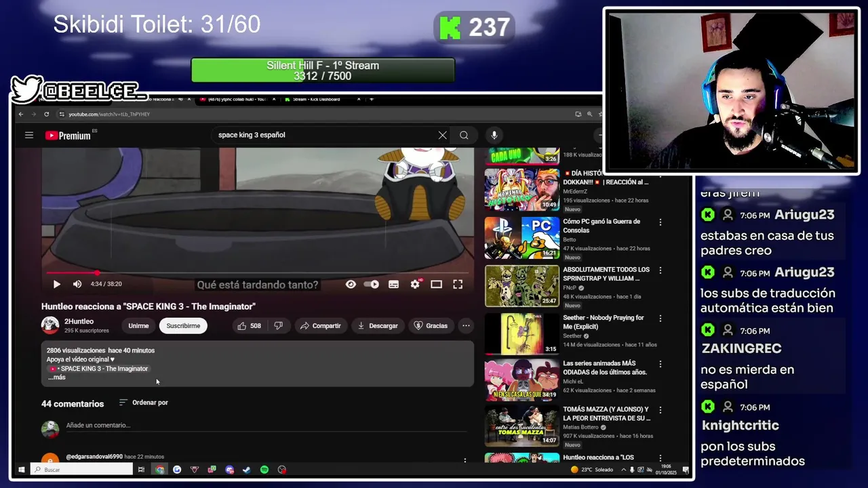Open options for Seether 'Nobody Praying for Me'

660,319
